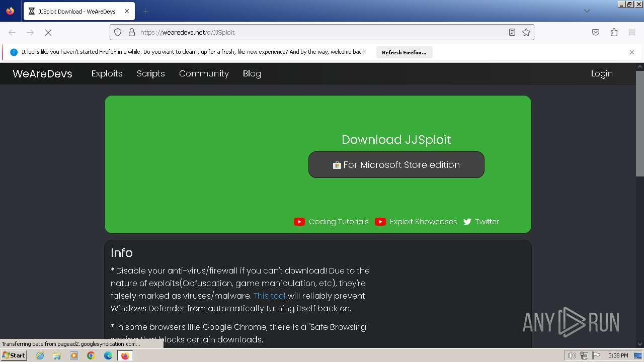Toggle reader view icon

512,32
